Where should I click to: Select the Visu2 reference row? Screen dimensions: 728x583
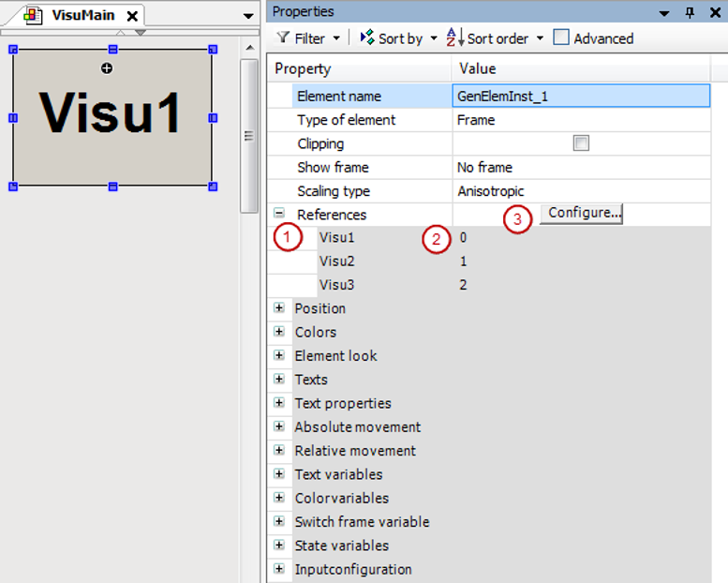337,262
